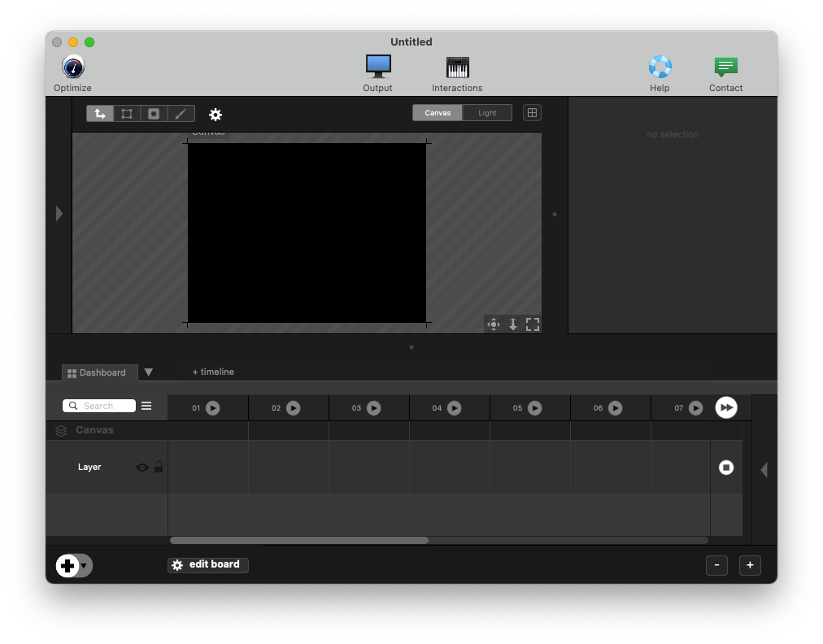Image resolution: width=823 pixels, height=644 pixels.
Task: Play column 07
Action: pos(695,408)
